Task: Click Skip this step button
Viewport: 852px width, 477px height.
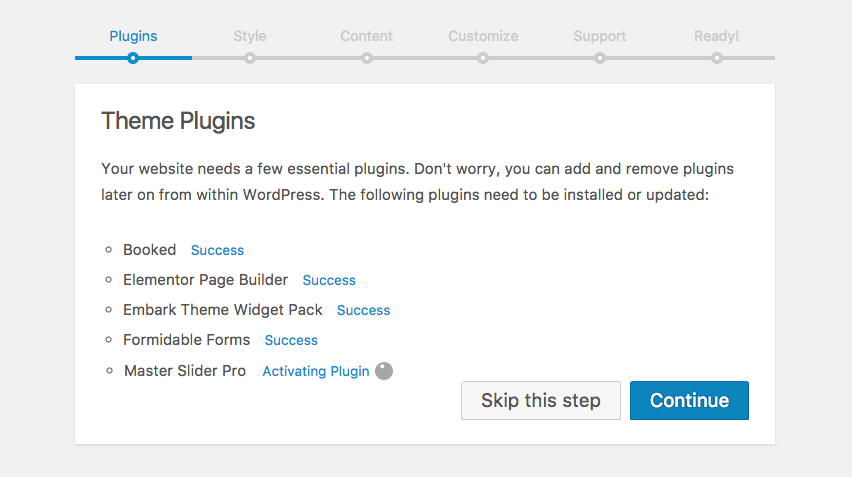Action: coord(540,401)
